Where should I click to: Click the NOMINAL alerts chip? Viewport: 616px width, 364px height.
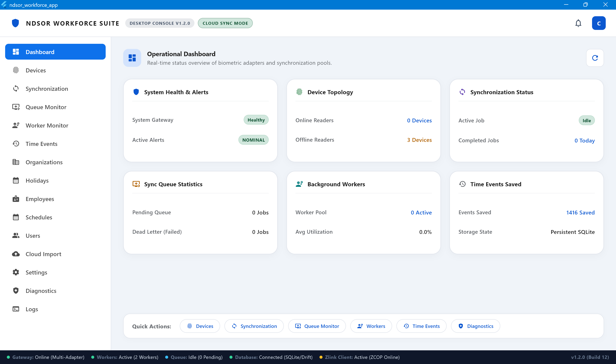click(x=253, y=140)
